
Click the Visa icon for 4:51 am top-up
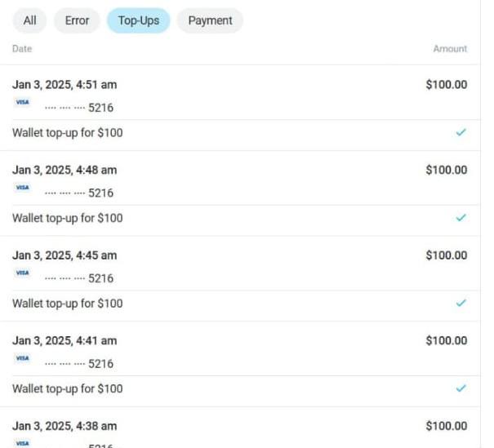point(22,102)
